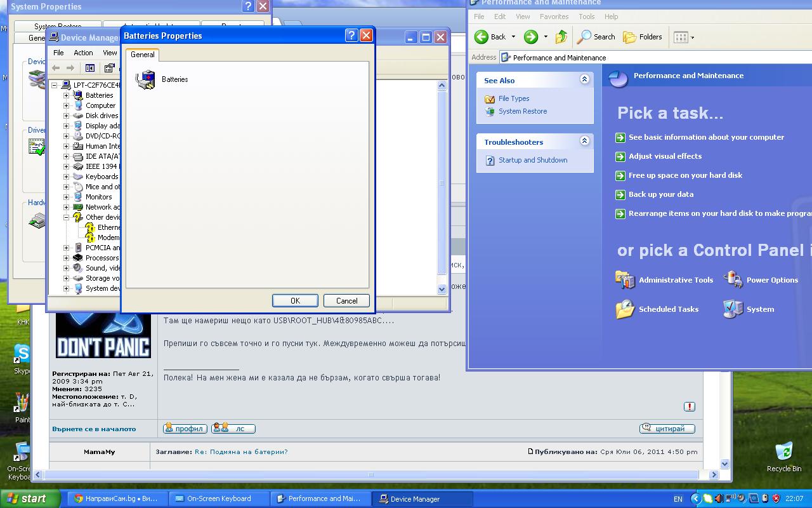
Task: Open the Views dropdown in toolbar
Action: [x=683, y=37]
